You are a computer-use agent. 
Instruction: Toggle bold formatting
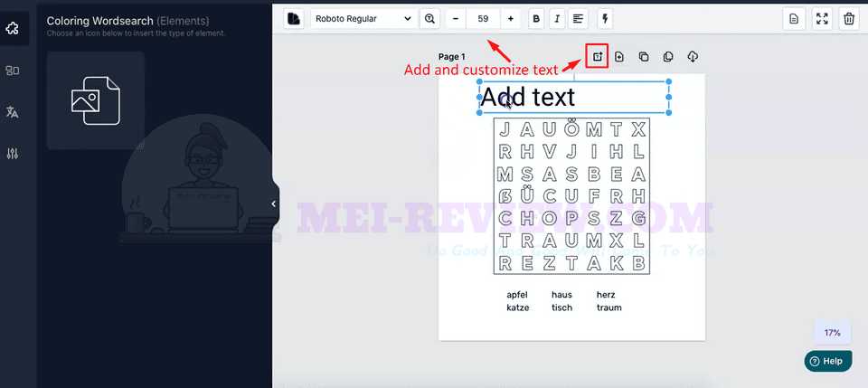[x=536, y=19]
